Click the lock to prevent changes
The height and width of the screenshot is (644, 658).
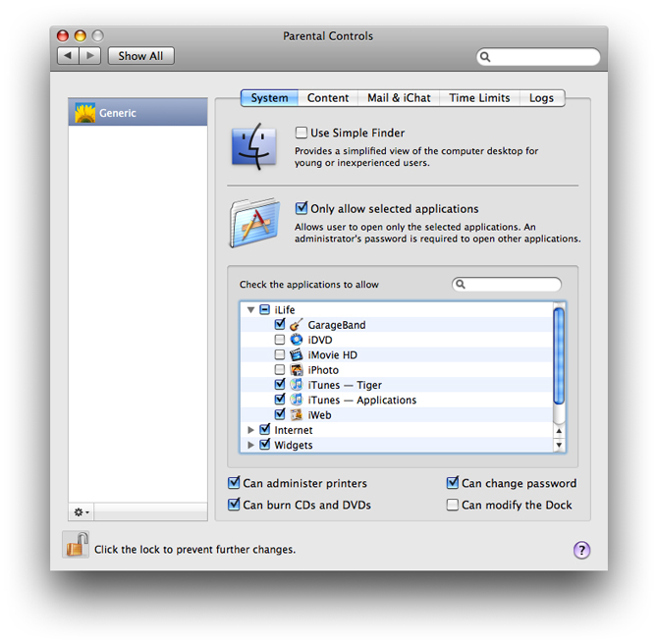pyautogui.click(x=77, y=545)
